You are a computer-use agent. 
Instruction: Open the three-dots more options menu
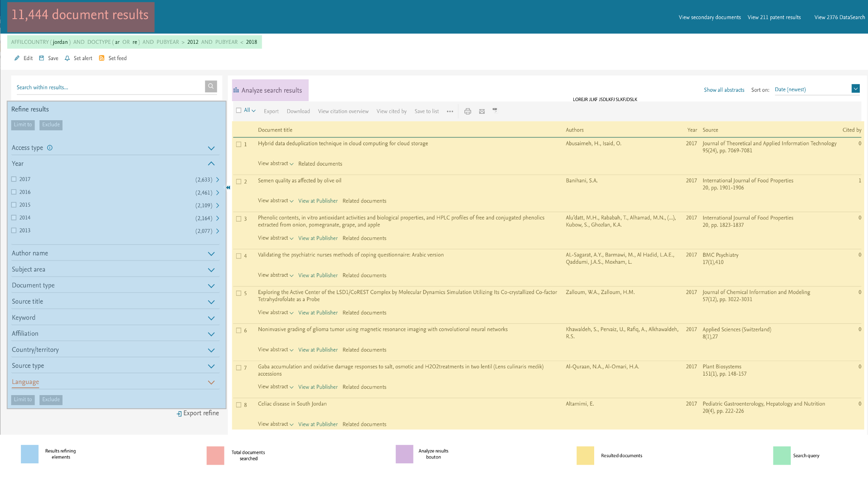(450, 111)
